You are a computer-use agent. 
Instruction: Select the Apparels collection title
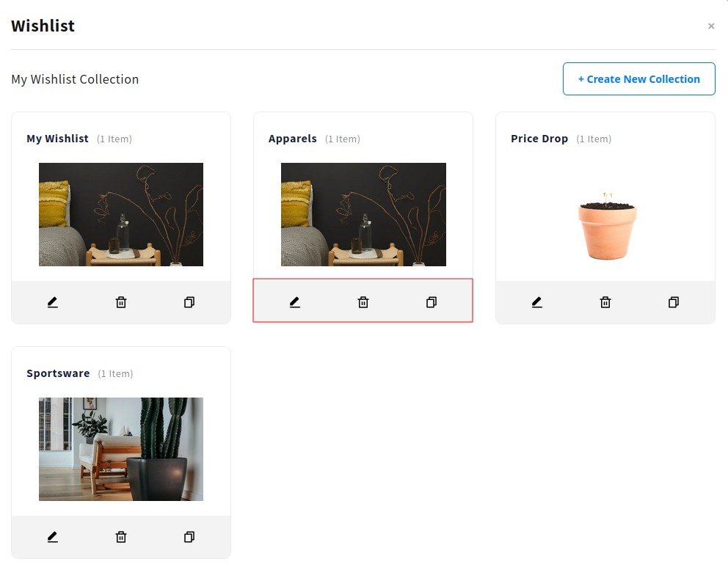293,139
